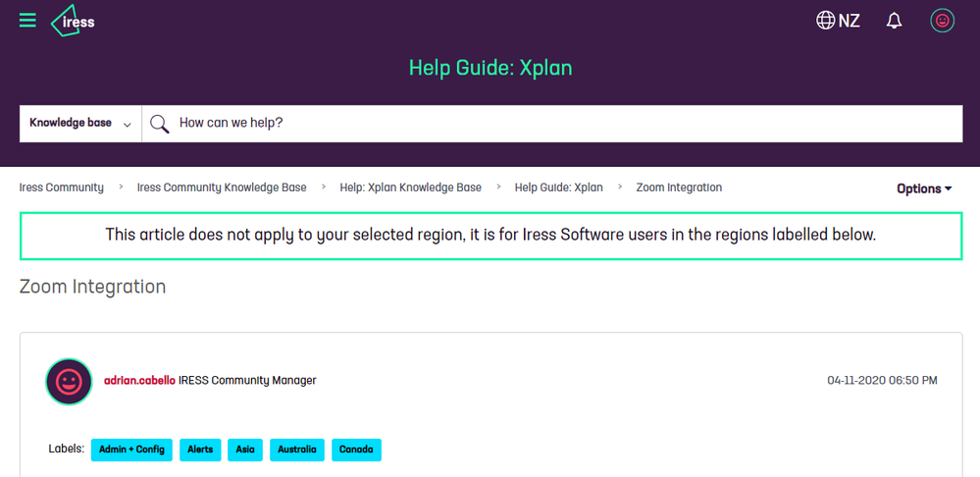The height and width of the screenshot is (477, 980).
Task: Go to Iress Community breadcrumb
Action: coord(62,187)
